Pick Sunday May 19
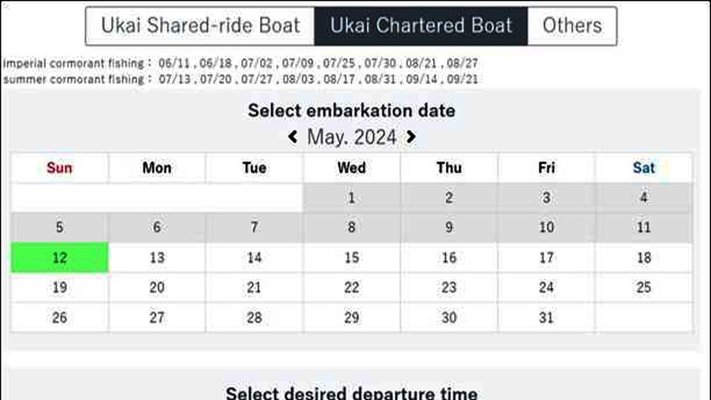711x400 pixels. point(60,288)
